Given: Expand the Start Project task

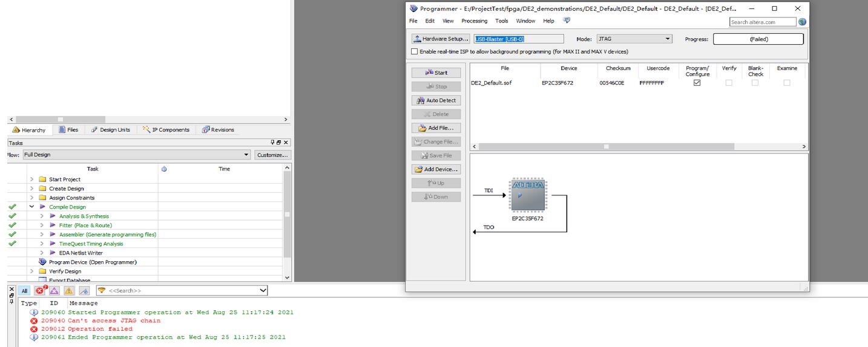Looking at the screenshot, I should (x=32, y=180).
